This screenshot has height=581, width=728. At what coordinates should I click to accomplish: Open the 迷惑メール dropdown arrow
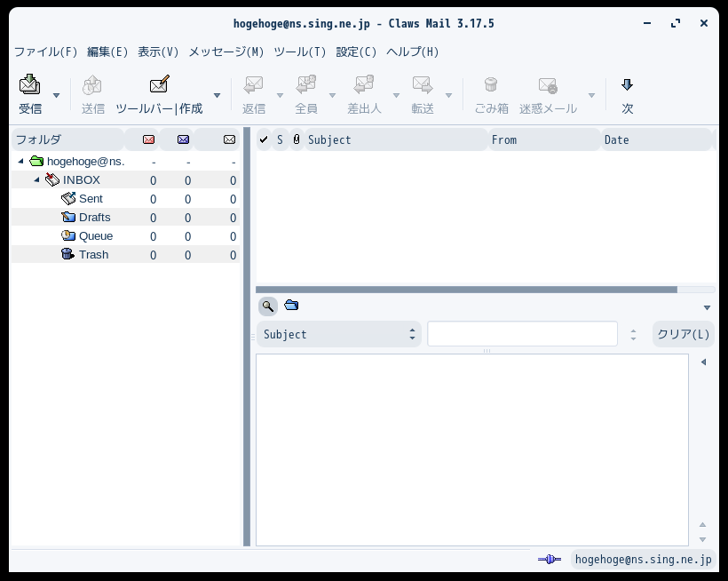point(591,95)
